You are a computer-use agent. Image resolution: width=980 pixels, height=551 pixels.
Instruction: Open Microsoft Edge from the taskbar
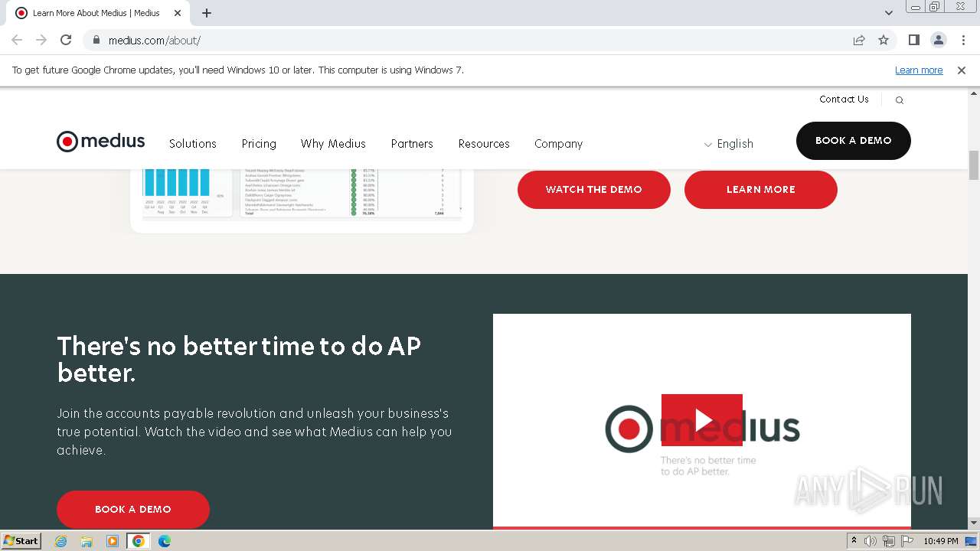[x=165, y=541]
